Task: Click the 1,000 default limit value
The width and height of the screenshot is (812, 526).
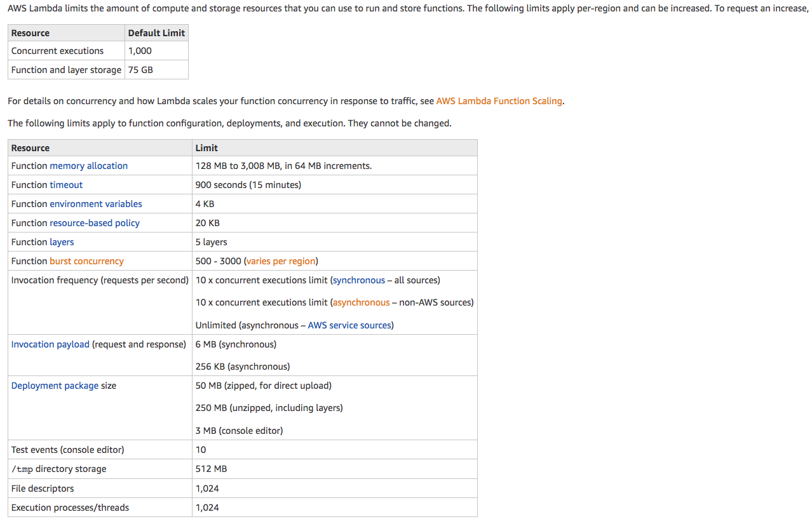Action: click(x=140, y=51)
